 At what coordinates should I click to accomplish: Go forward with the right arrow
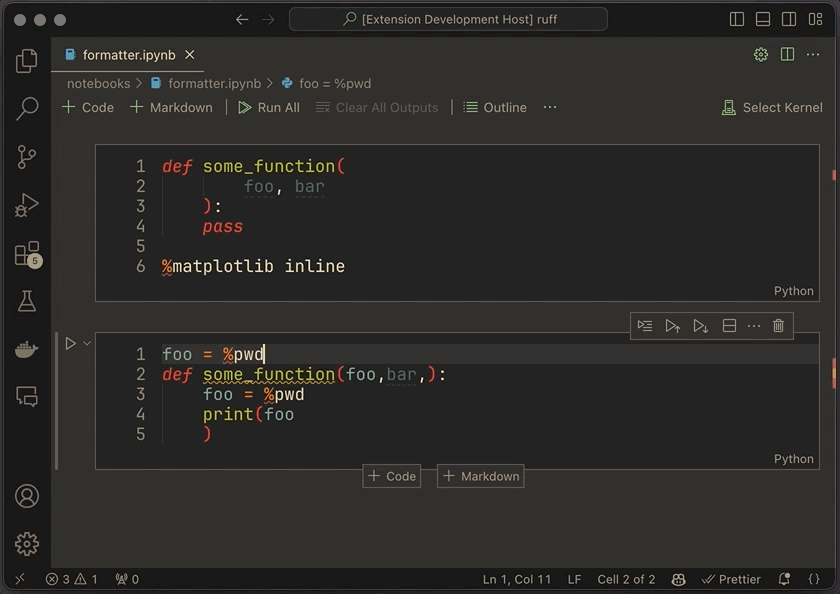268,20
